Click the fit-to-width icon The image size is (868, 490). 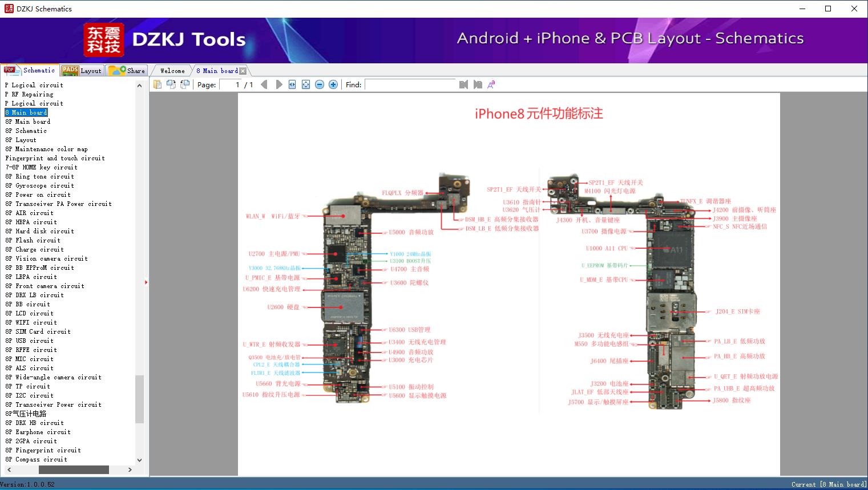[292, 84]
